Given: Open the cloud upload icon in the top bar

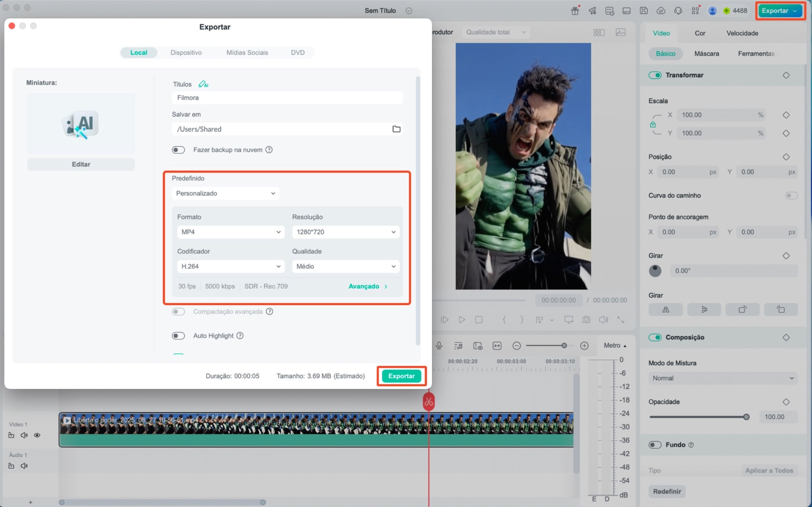Looking at the screenshot, I should click(661, 11).
